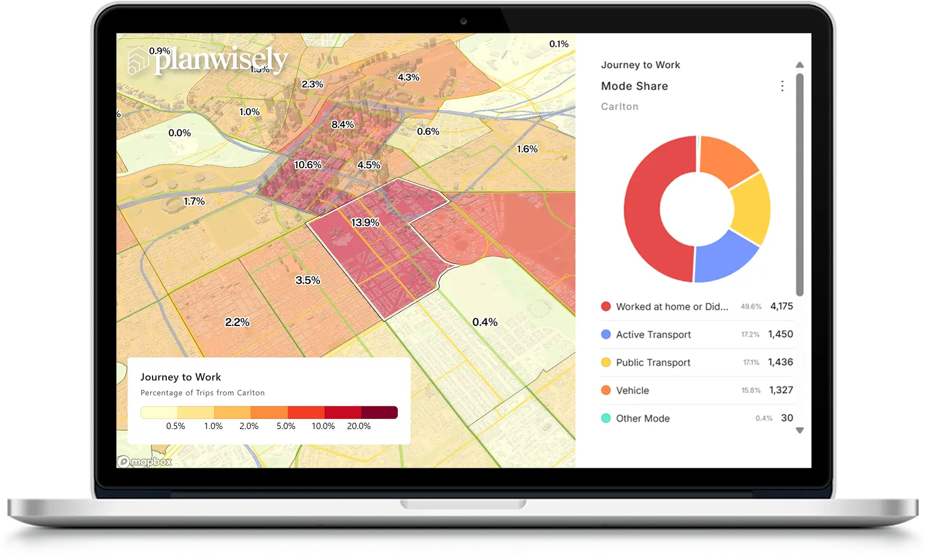Click the scroll down arrow in the side panel
926x560 pixels.
(x=800, y=430)
